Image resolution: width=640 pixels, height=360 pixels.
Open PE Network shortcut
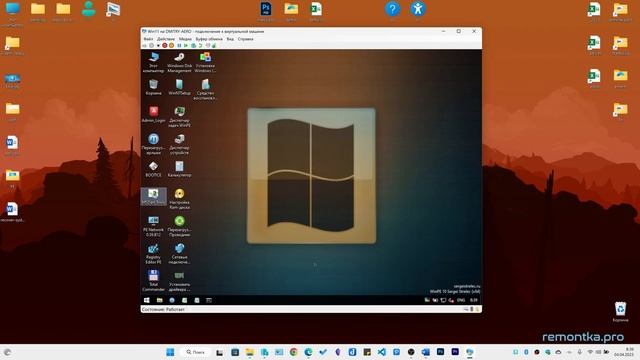point(153,226)
